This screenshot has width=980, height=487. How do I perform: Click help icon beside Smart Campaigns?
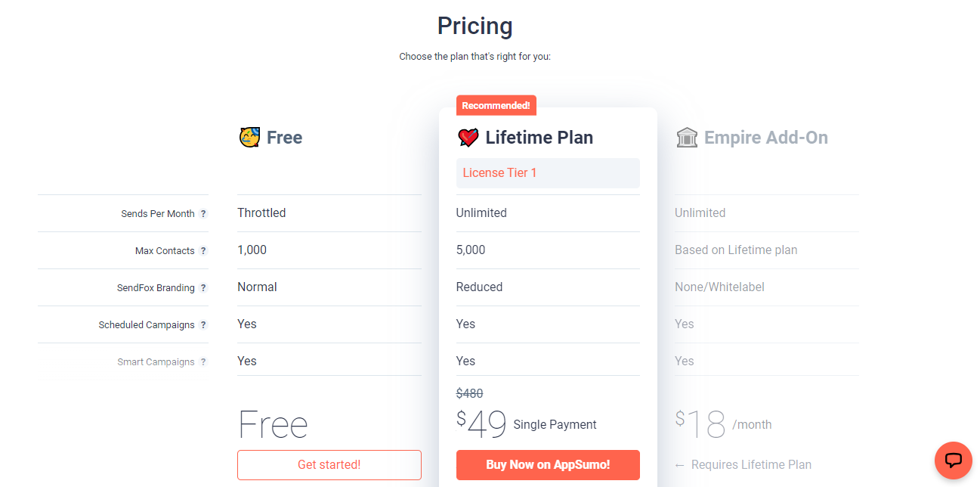(x=203, y=362)
